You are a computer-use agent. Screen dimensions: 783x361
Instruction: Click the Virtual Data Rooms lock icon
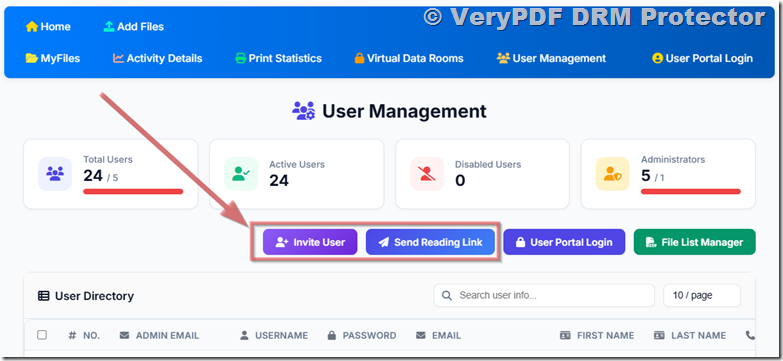360,58
